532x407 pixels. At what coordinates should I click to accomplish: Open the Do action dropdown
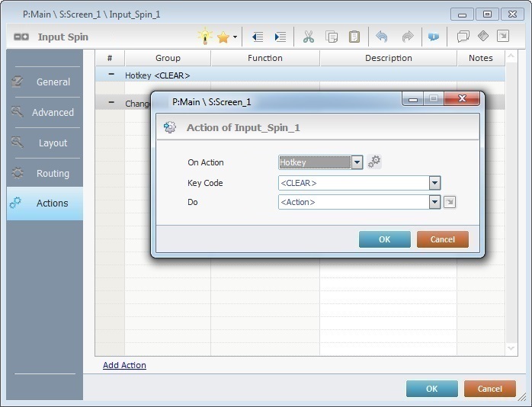[434, 202]
